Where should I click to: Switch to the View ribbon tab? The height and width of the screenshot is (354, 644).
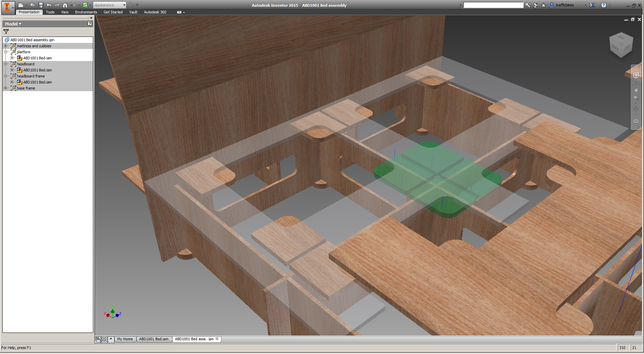tap(65, 12)
